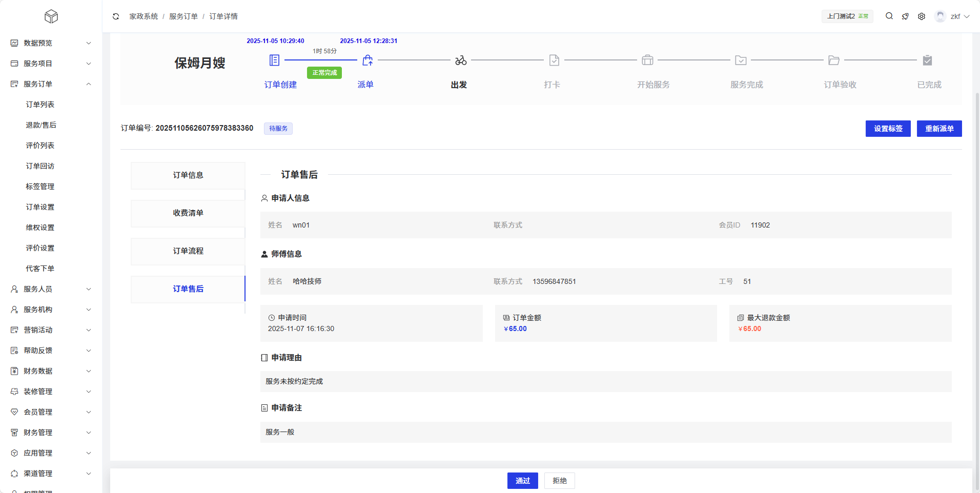This screenshot has height=493, width=980.
Task: Click the 订单创建 step icon
Action: coord(275,60)
